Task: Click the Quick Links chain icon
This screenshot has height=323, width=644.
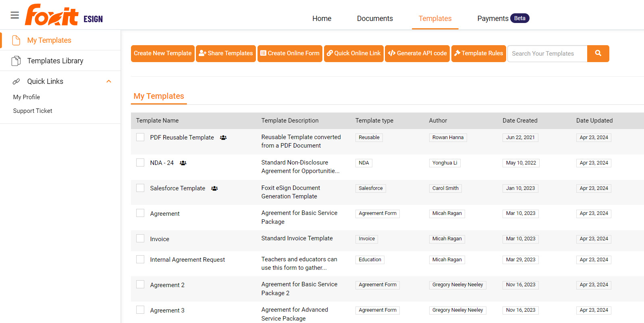Action: (x=16, y=81)
